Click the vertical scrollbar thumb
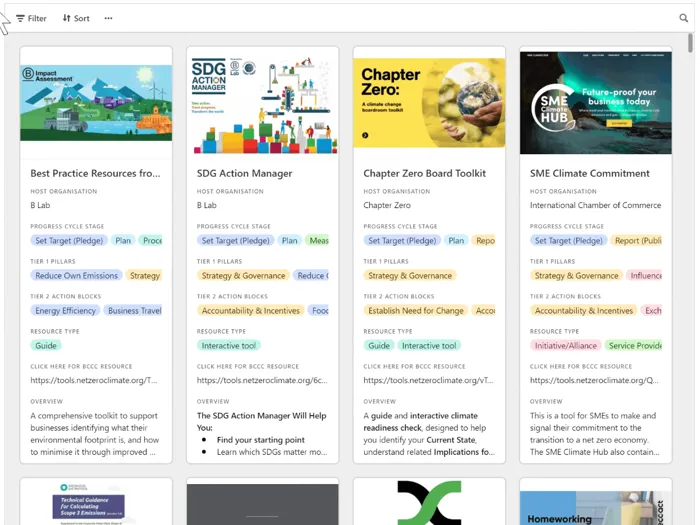 [x=690, y=43]
